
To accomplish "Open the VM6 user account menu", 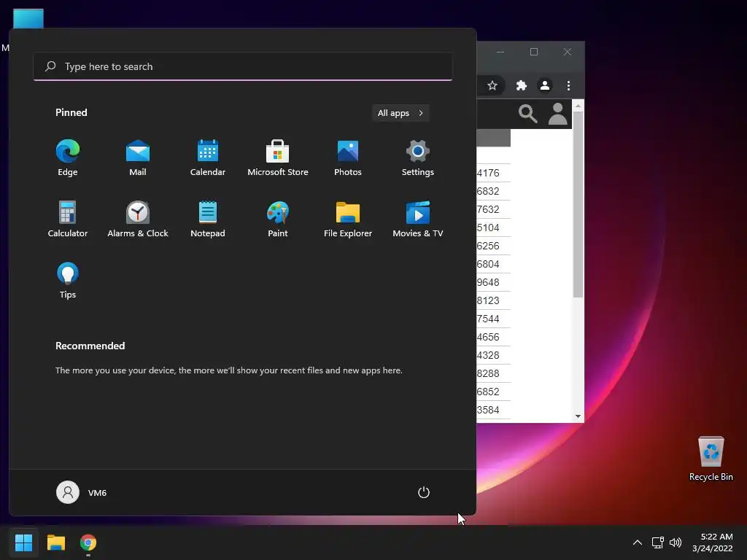I will 82,492.
